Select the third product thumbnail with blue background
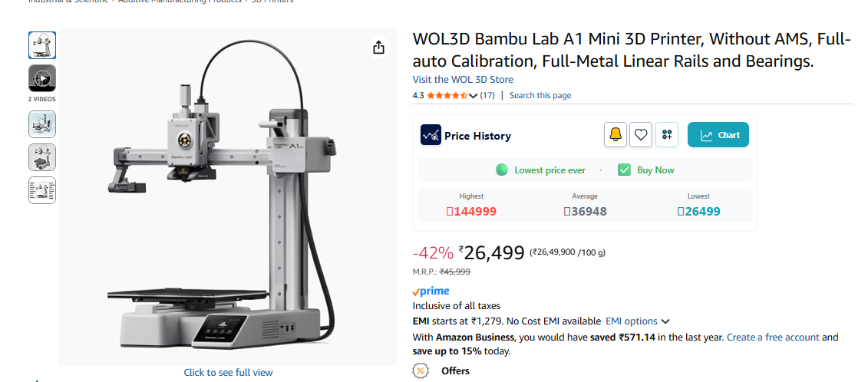 click(42, 123)
